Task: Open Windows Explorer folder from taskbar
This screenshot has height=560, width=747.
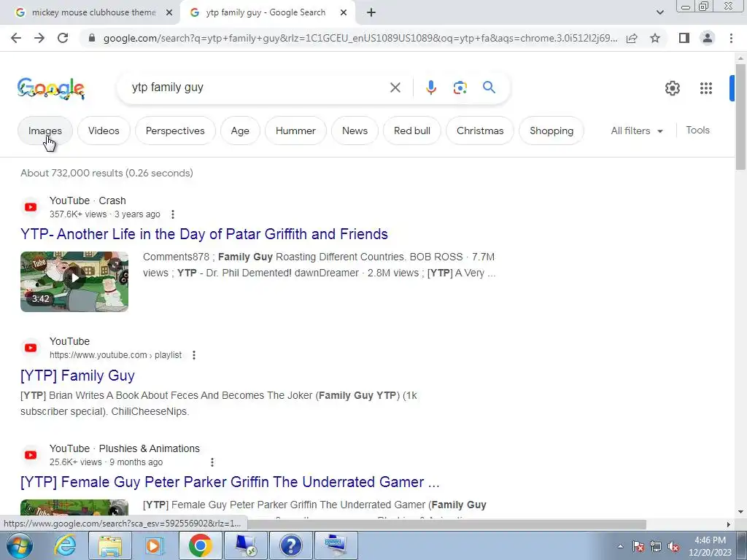Action: point(110,545)
